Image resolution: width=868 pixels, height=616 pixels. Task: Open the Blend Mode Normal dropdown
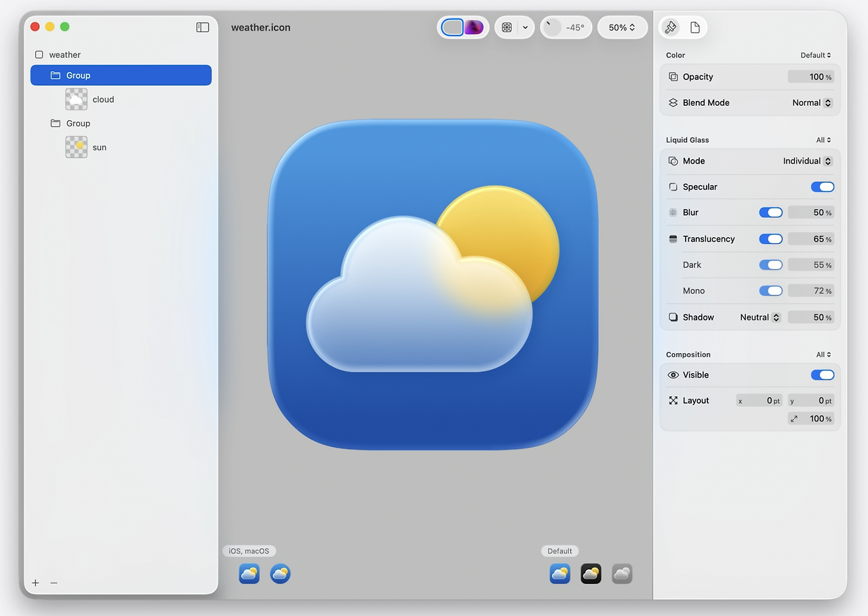pos(812,102)
